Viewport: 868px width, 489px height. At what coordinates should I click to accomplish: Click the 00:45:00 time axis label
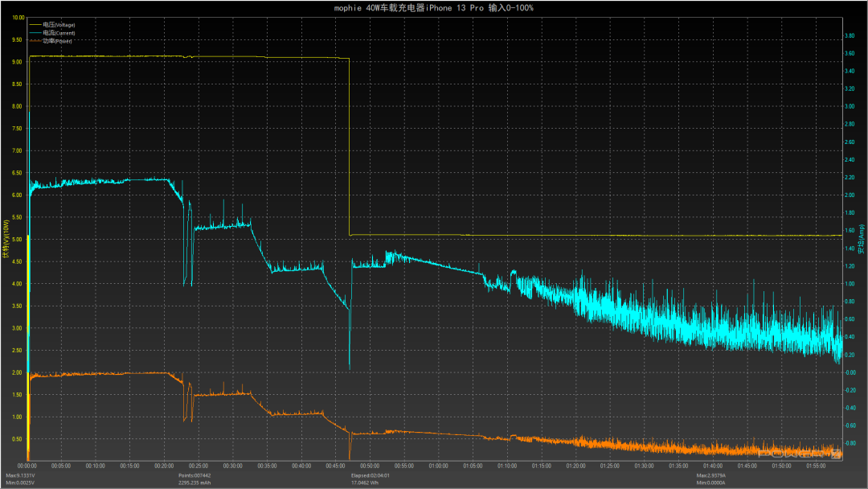point(335,466)
